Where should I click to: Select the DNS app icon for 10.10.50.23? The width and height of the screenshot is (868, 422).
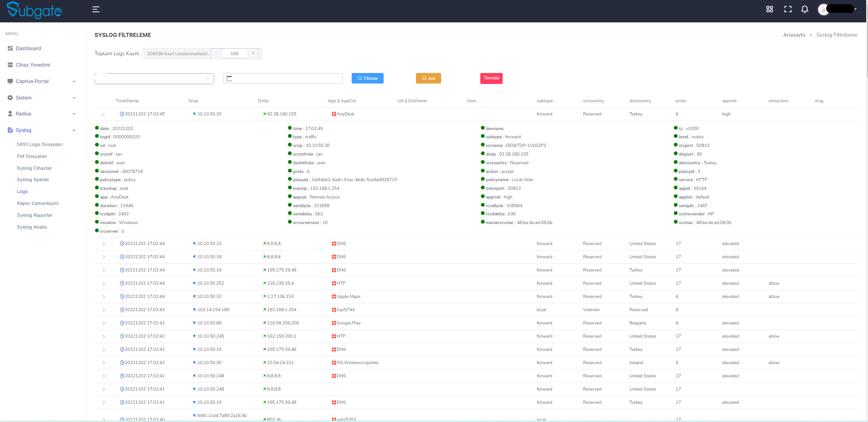click(334, 243)
